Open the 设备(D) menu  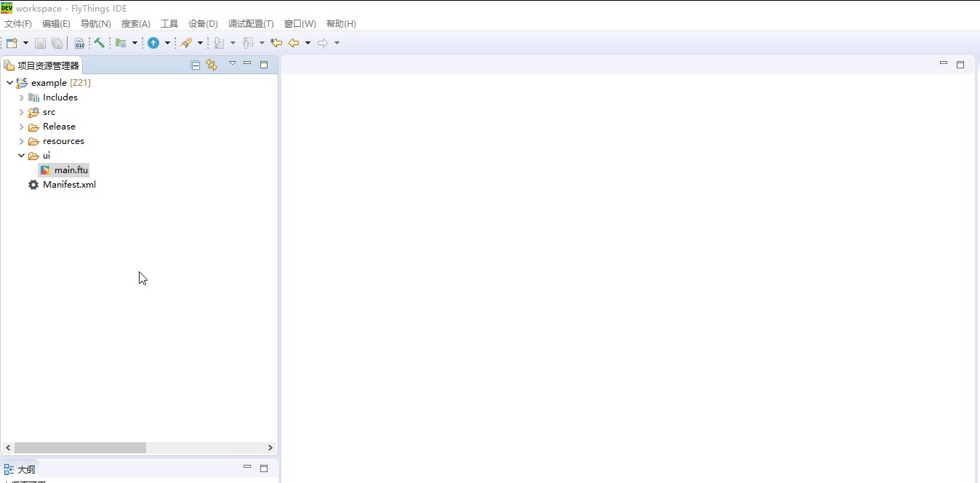[203, 24]
